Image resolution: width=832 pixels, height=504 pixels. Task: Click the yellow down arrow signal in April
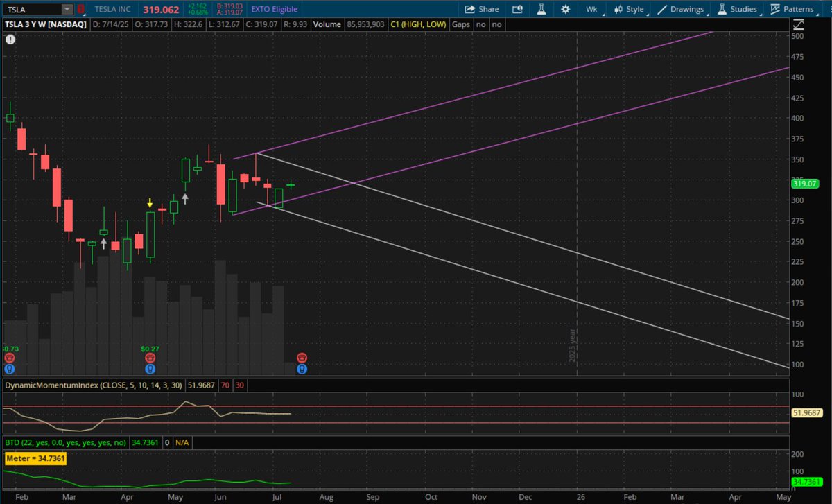[x=149, y=203]
